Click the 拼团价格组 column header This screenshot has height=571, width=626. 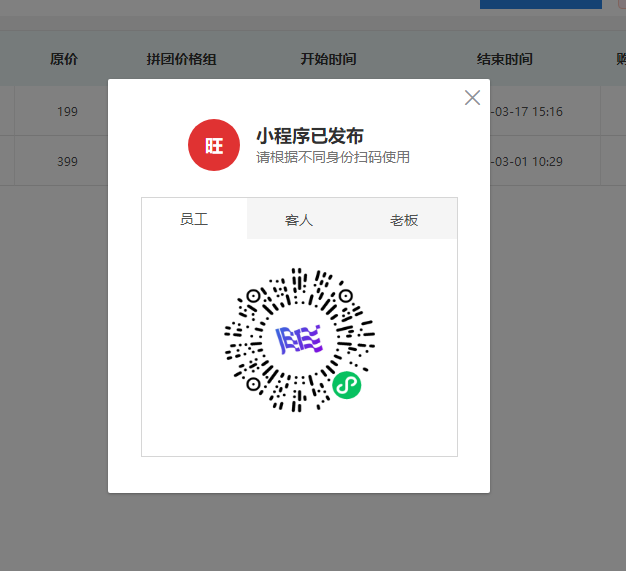[181, 59]
